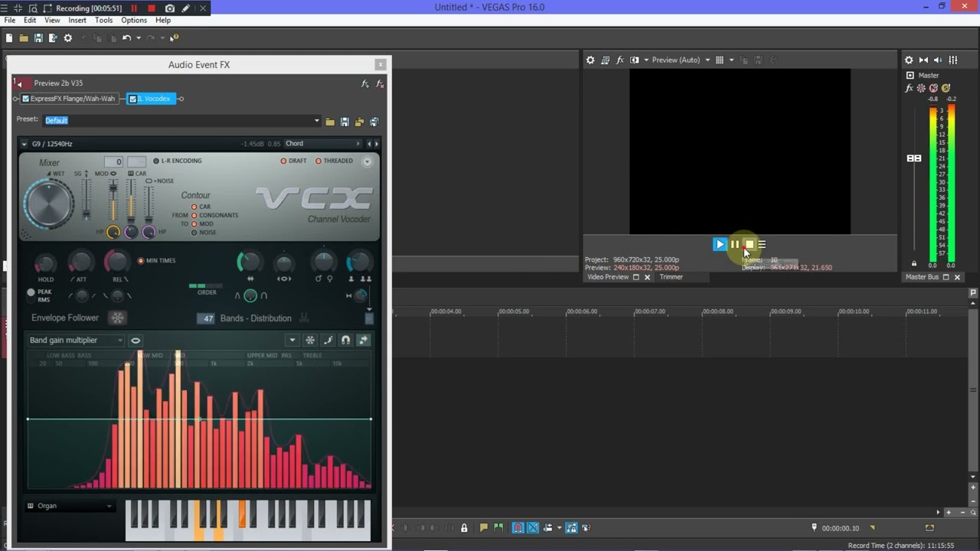
Task: Click the timeline ruler at 00:00:08.00
Action: point(718,311)
